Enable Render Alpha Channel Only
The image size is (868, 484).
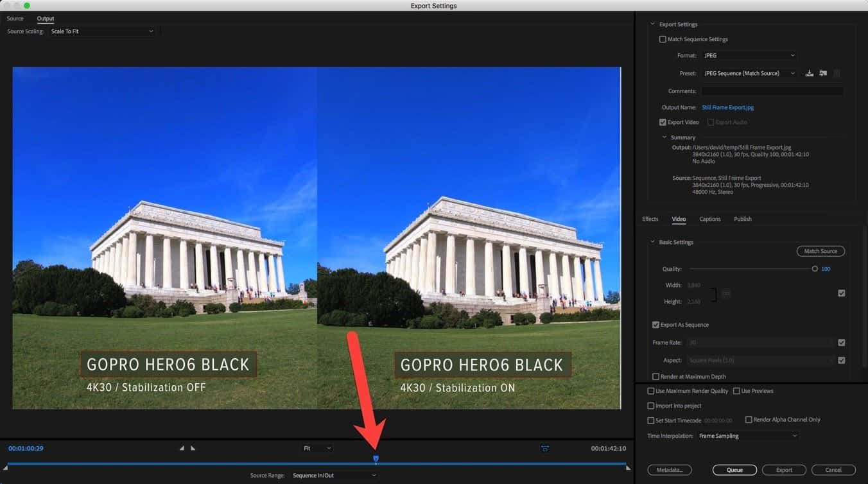[x=749, y=419]
